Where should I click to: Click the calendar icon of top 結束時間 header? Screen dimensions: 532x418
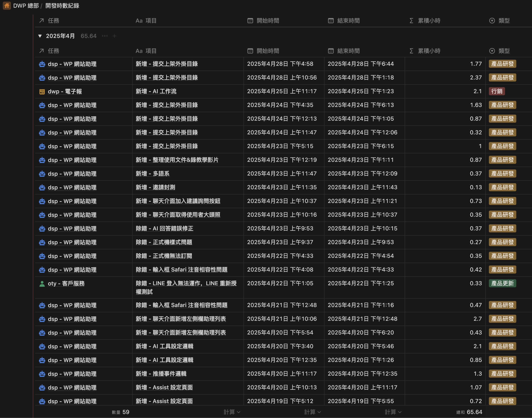click(331, 21)
